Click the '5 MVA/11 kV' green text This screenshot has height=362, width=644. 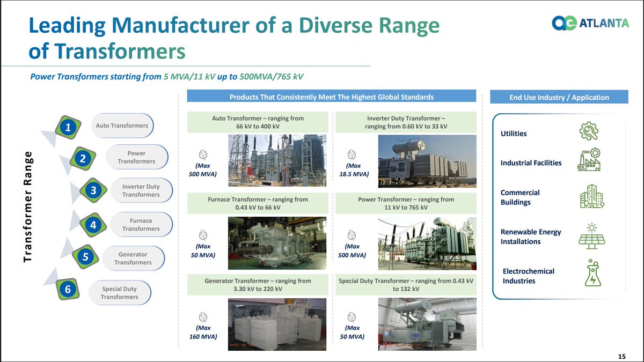pyautogui.click(x=189, y=77)
